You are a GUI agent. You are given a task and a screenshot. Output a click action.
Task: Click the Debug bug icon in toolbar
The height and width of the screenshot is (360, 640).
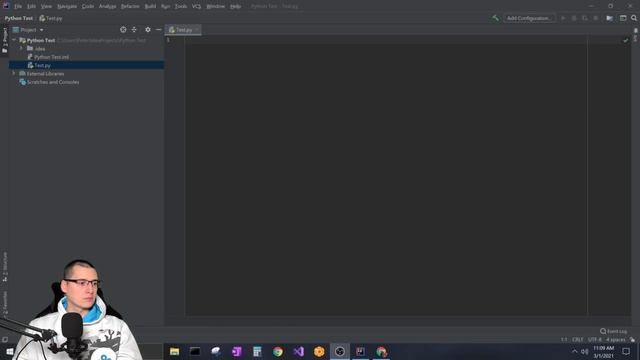tap(574, 18)
